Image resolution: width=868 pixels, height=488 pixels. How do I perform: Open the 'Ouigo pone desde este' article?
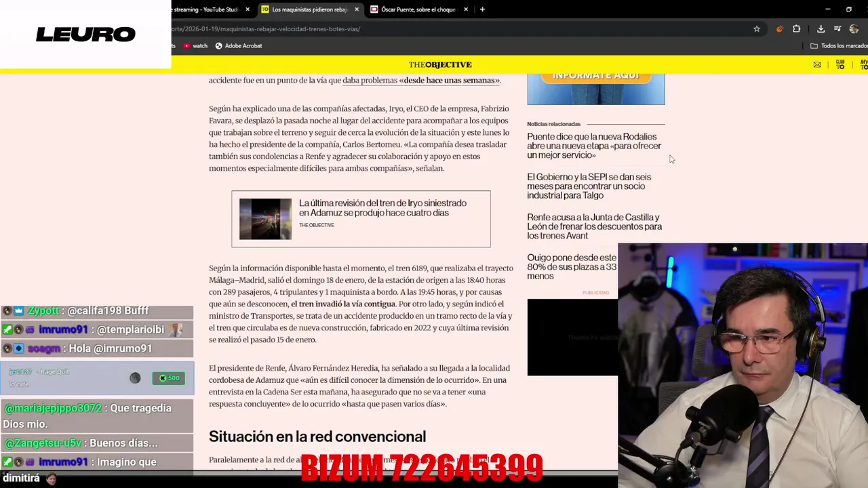(x=572, y=267)
